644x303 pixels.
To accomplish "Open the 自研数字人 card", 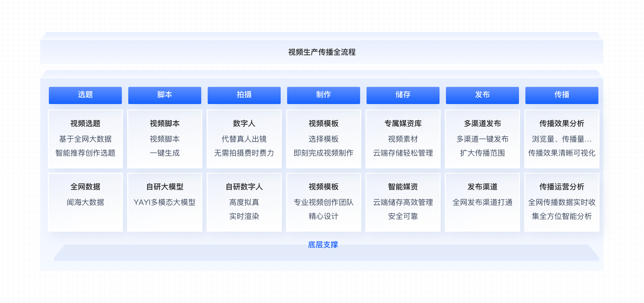I will coord(244,202).
